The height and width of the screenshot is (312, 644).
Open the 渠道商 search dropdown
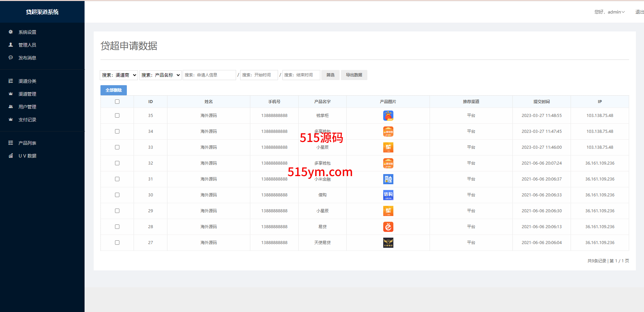pos(119,75)
